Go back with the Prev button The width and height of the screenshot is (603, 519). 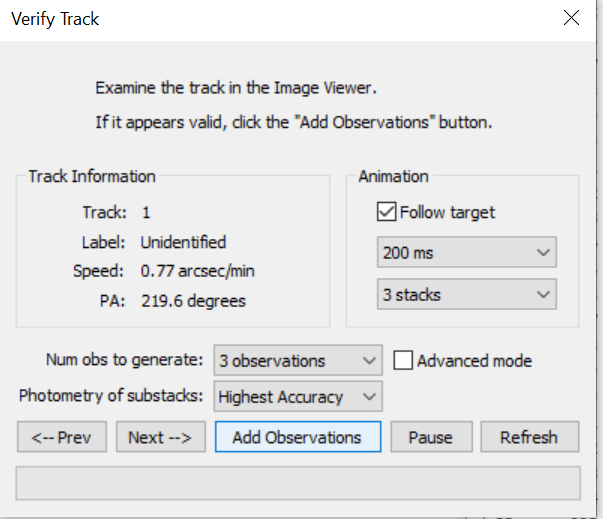point(61,437)
